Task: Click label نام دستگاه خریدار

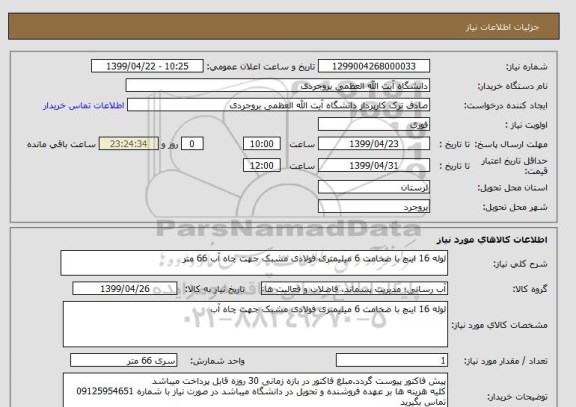Action: [x=513, y=86]
